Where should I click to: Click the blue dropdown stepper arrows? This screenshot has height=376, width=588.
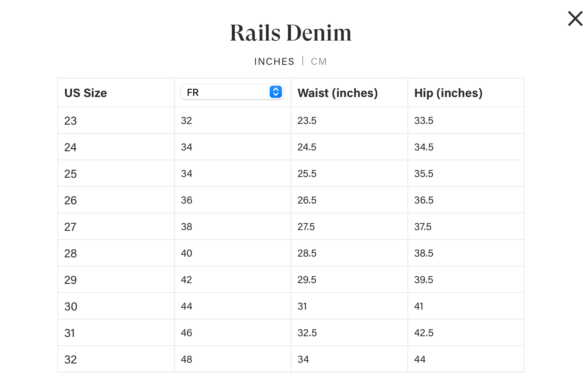click(276, 92)
